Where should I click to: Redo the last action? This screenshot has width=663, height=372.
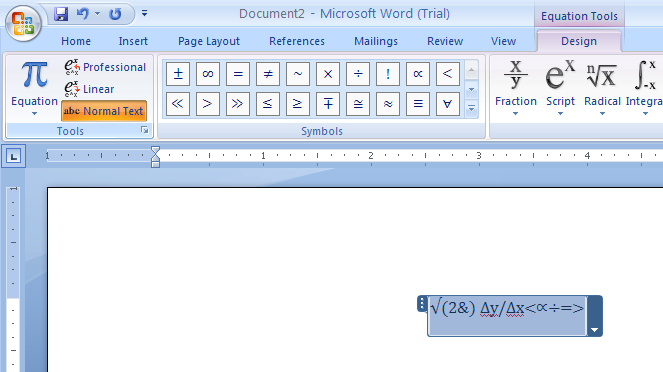pyautogui.click(x=115, y=14)
